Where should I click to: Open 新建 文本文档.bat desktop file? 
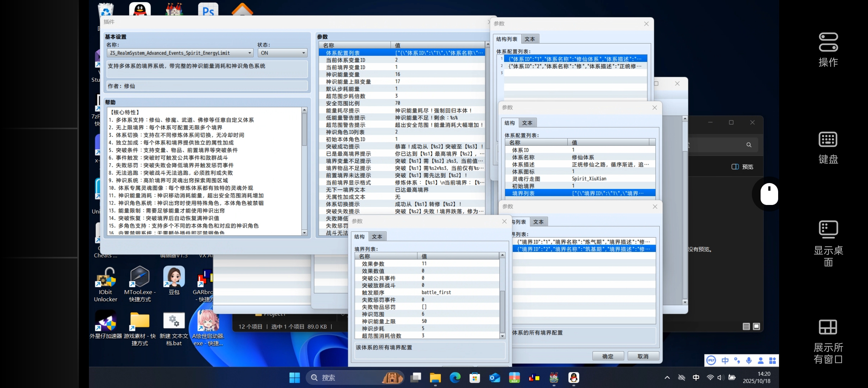pos(174,328)
